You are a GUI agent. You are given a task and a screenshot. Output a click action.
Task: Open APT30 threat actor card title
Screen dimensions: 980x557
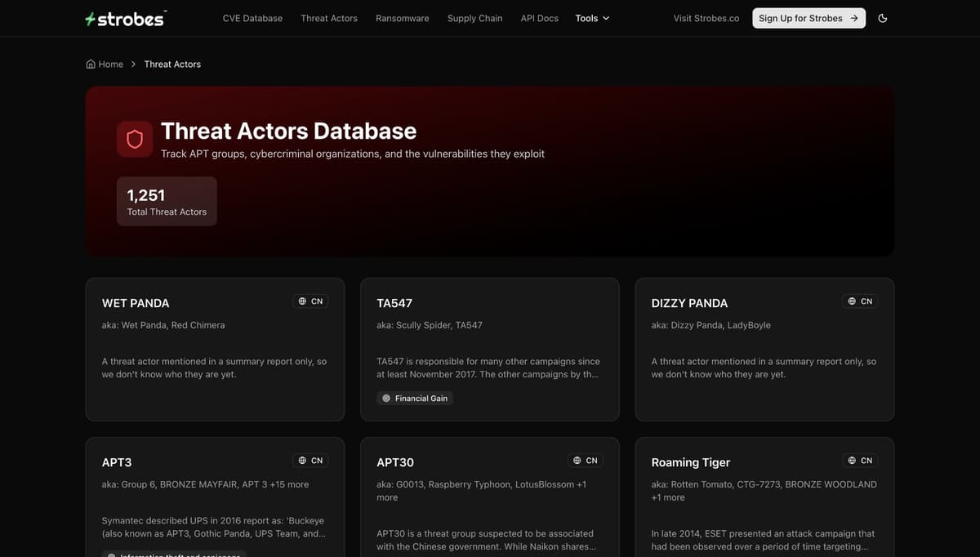395,462
